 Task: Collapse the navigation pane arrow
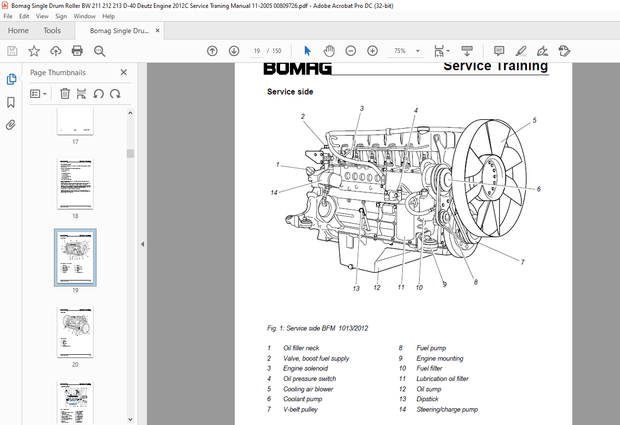[142, 244]
